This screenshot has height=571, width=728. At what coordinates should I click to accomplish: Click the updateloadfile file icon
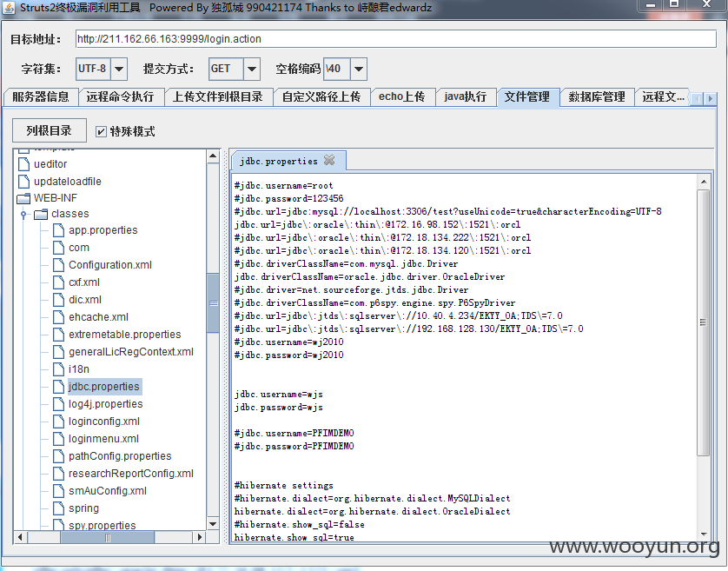(x=23, y=181)
